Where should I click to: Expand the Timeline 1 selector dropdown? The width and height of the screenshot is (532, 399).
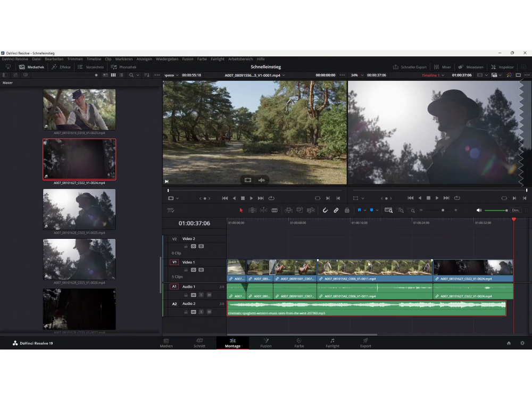(434, 75)
